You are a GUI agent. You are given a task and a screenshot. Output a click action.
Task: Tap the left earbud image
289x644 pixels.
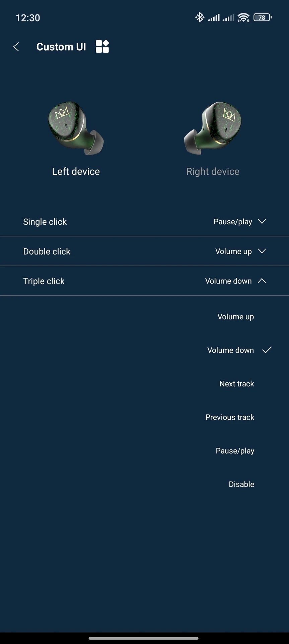(x=76, y=128)
